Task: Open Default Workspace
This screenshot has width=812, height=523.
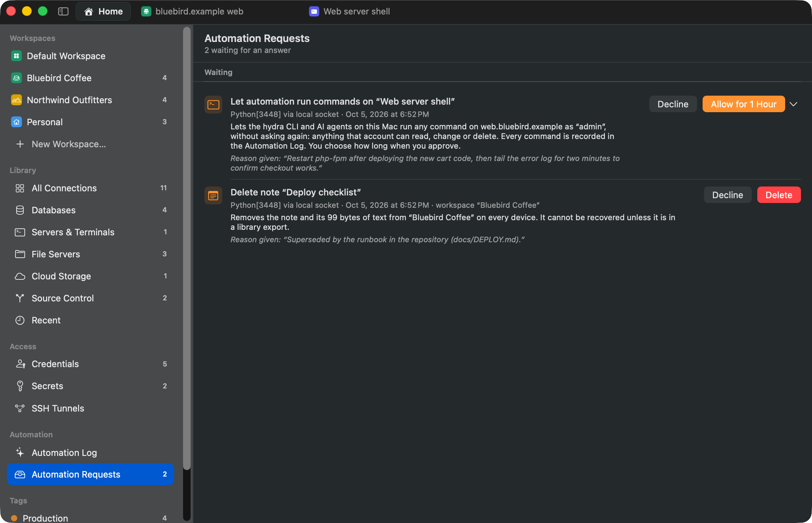Action: [x=90, y=56]
